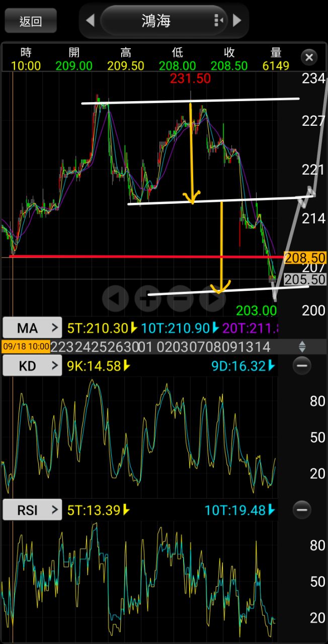Tap the volume value 6149
Viewport: 328px width, 644px height.
click(x=276, y=66)
